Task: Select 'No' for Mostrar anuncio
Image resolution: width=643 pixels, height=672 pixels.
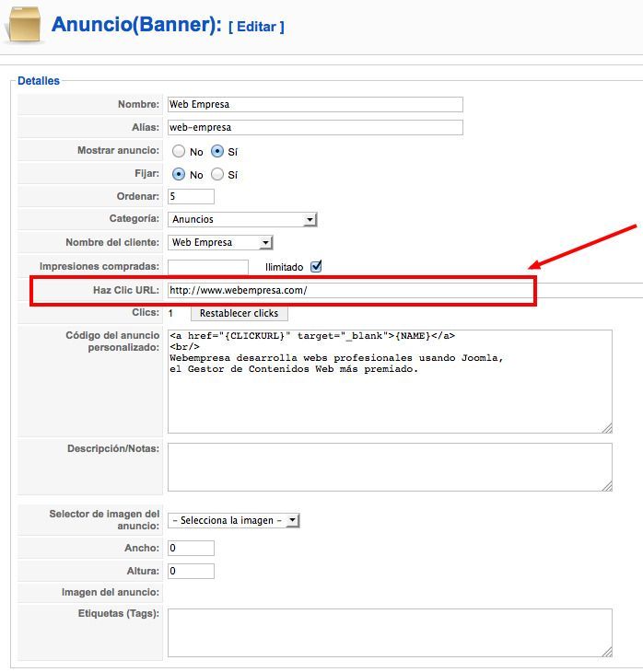Action: pyautogui.click(x=179, y=151)
